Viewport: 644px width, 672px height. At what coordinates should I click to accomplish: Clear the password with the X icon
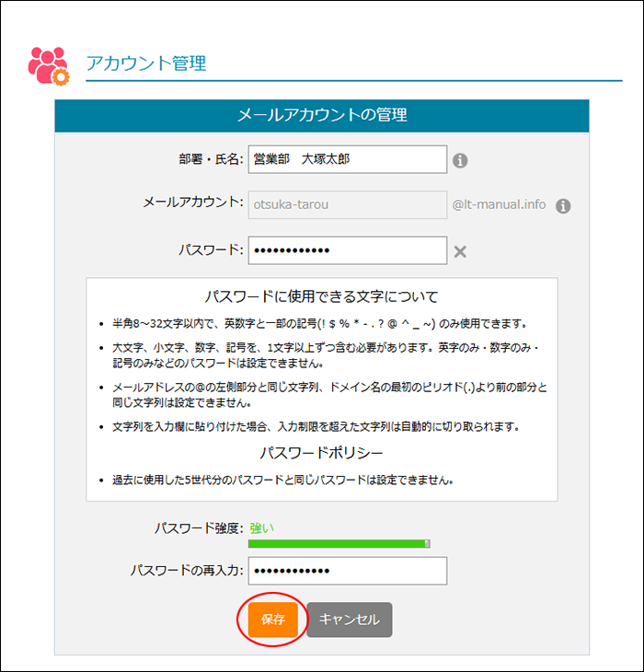460,251
